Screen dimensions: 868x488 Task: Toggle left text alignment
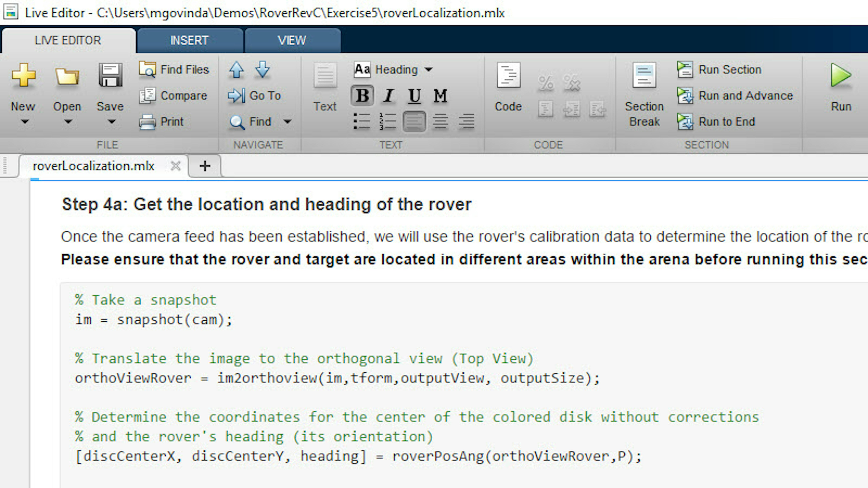(414, 121)
